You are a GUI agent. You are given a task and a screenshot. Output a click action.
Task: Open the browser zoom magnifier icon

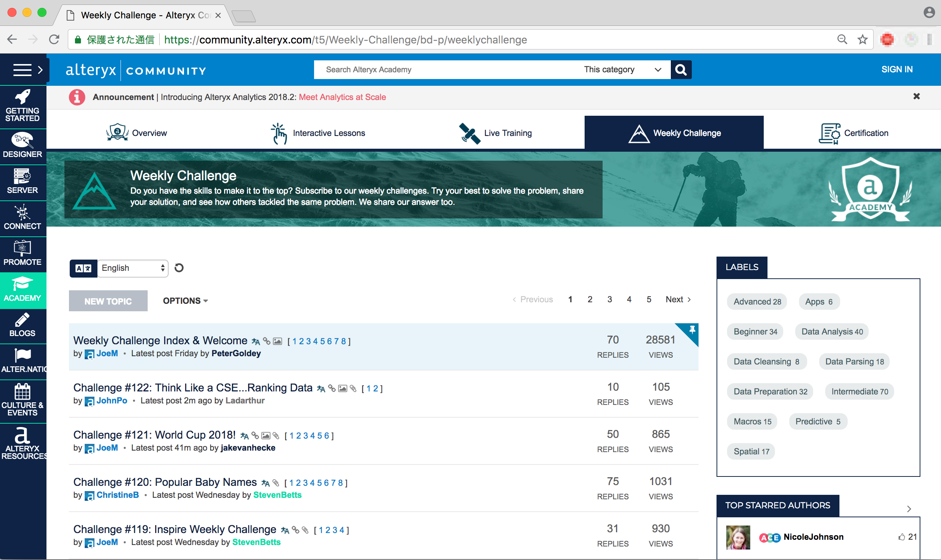click(x=842, y=39)
